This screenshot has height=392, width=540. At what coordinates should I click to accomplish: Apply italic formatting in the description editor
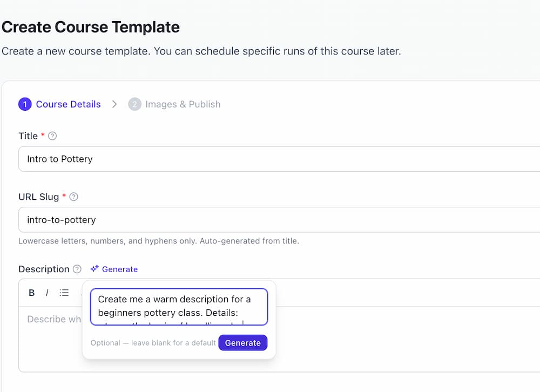[47, 292]
